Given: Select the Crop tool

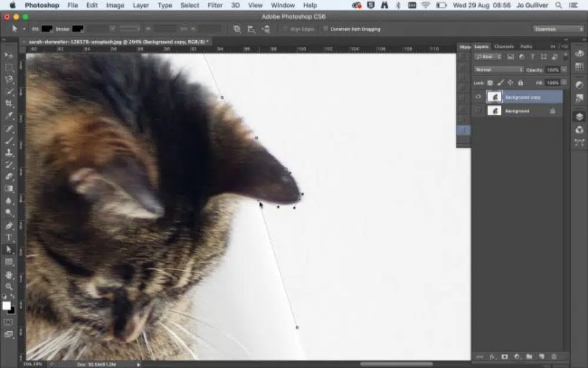Looking at the screenshot, I should (x=9, y=104).
